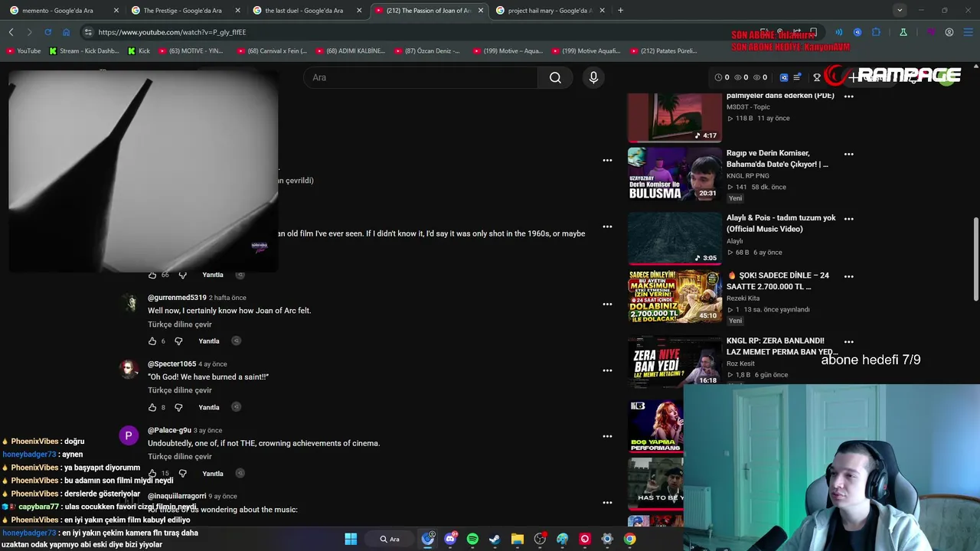Like the comment with 66 likes

pos(152,275)
